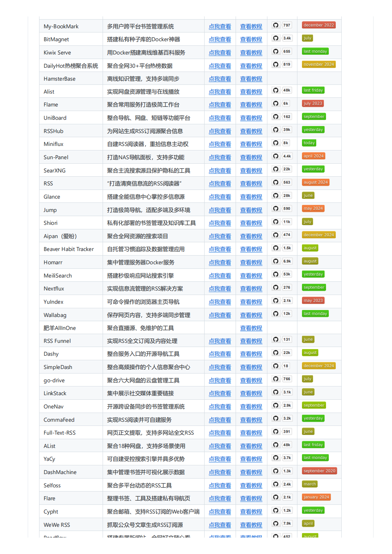The image size is (392, 554).
Task: Click the 563 stars badge in the RSS row
Action: [x=287, y=182]
